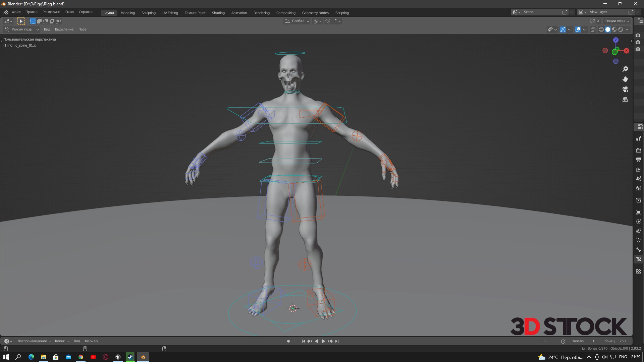Image resolution: width=644 pixels, height=362 pixels.
Task: Toggle camera view icon in viewport
Action: point(625,89)
